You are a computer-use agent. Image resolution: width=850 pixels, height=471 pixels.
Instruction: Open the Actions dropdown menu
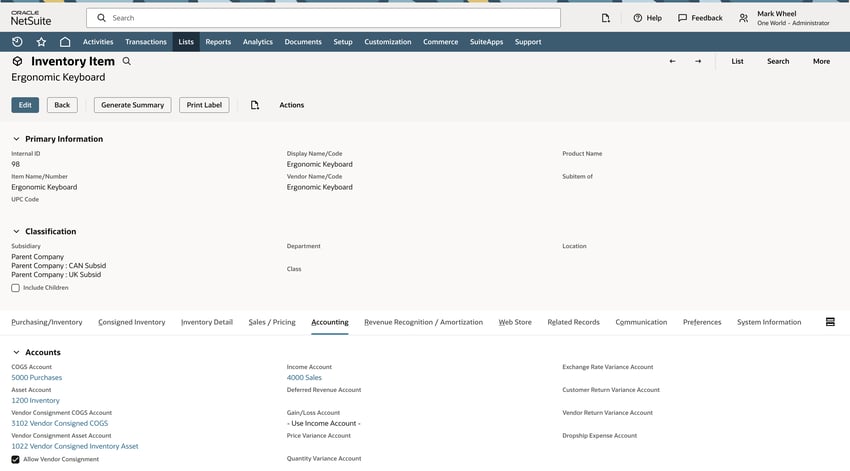(x=291, y=105)
